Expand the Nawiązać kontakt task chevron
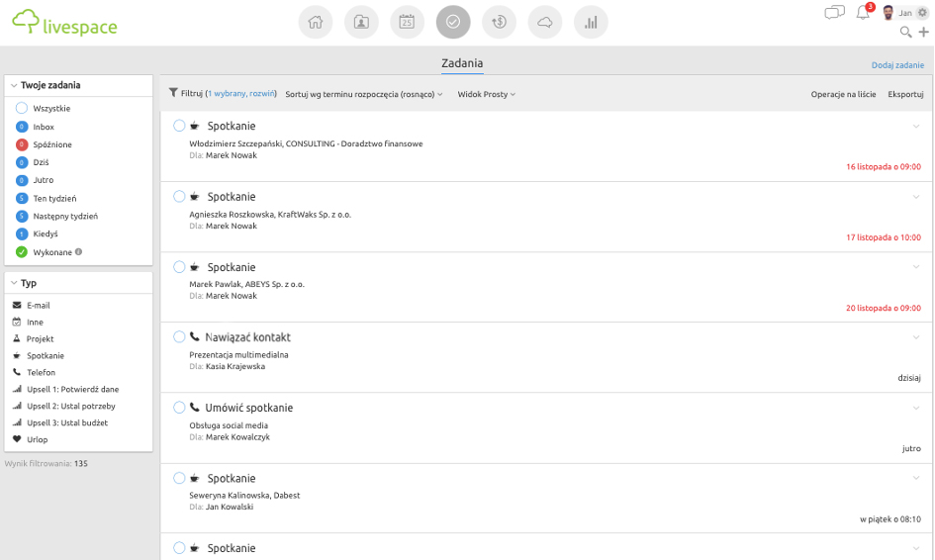The height and width of the screenshot is (560, 935). coord(916,337)
